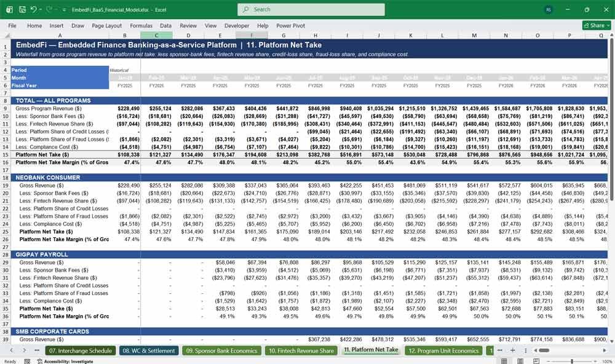Click the $1,035,294 Gross Program Revenue cell

(x=378, y=109)
